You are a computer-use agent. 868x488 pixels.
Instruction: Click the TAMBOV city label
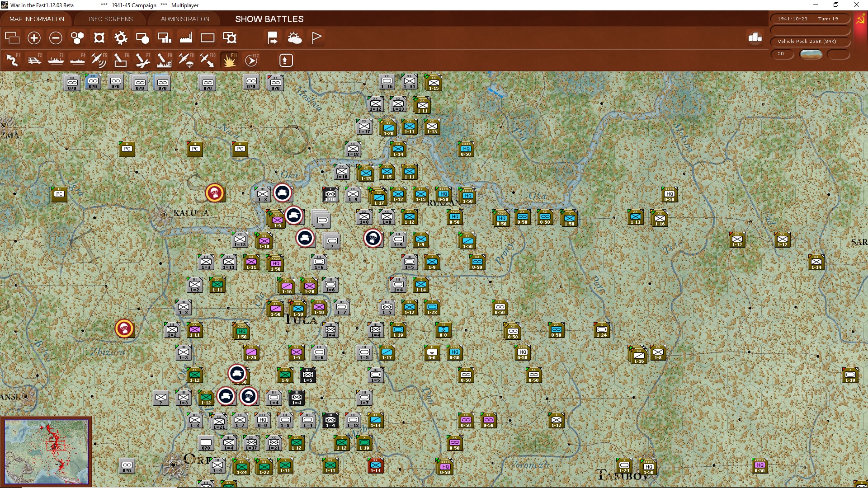coord(623,476)
